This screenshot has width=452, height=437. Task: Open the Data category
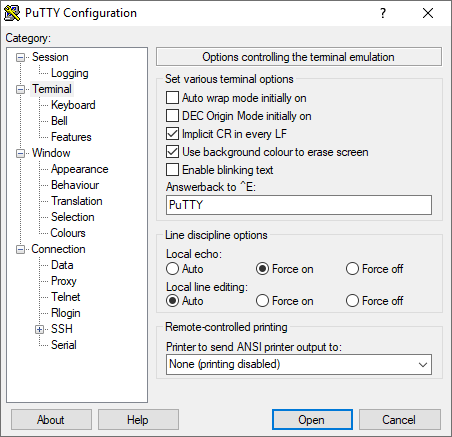[x=62, y=265]
